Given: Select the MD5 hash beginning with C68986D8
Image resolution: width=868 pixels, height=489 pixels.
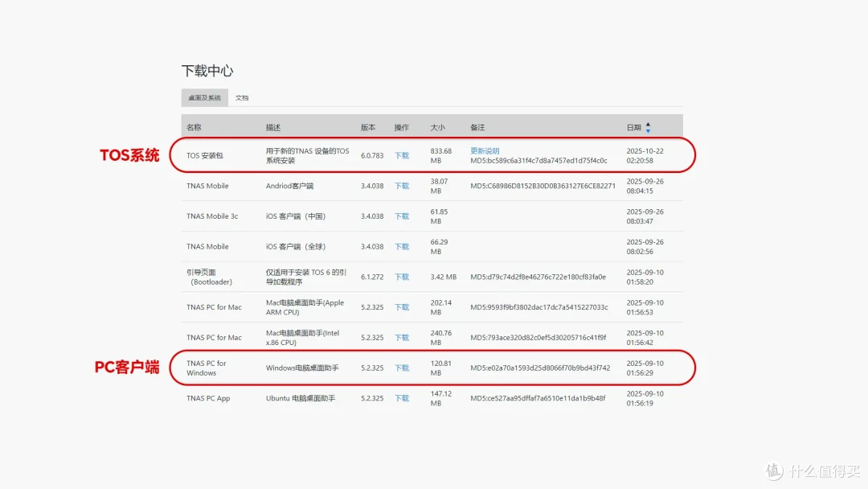Looking at the screenshot, I should pos(543,186).
